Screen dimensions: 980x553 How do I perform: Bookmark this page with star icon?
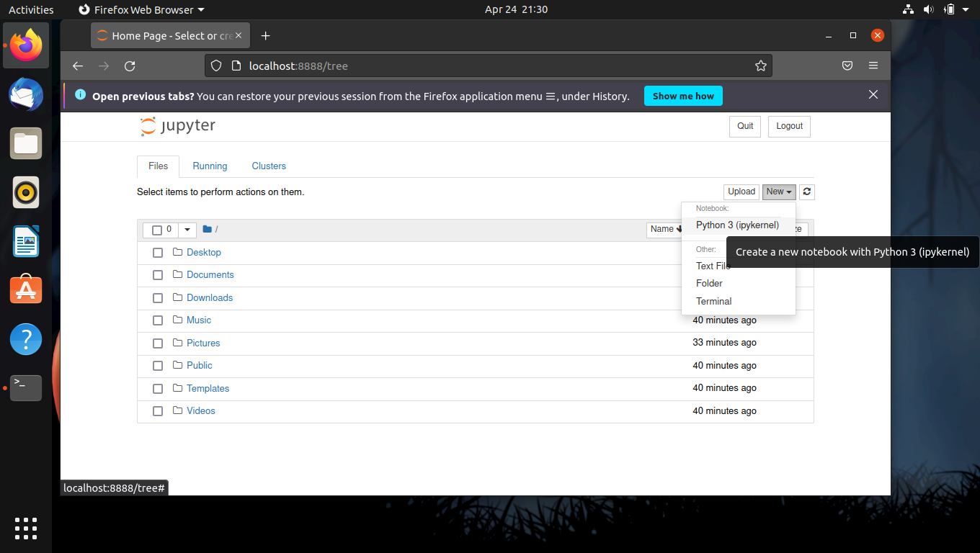click(761, 66)
